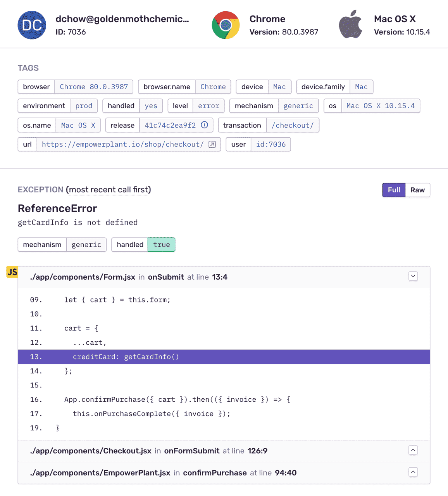
Task: Click the Chrome browser logo
Action: point(226,25)
